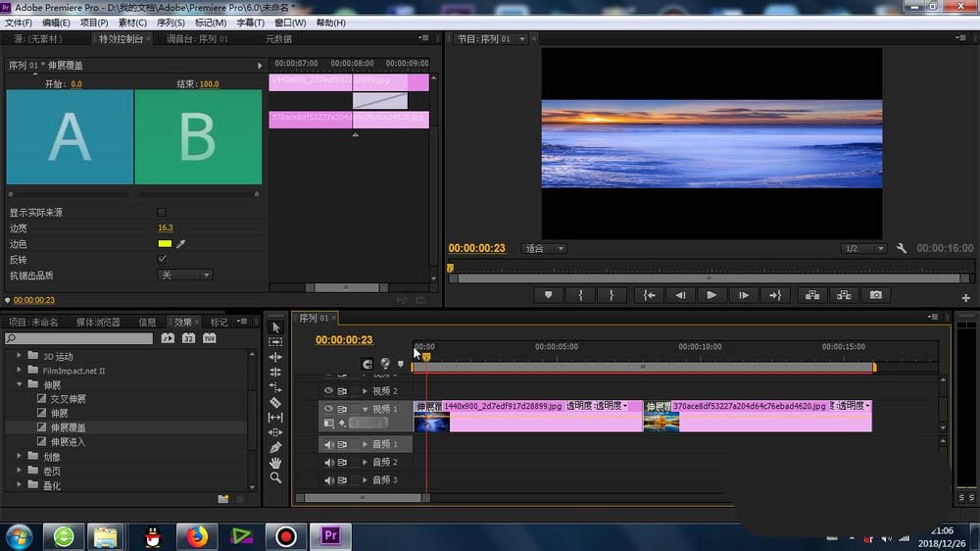980x551 pixels.
Task: Expand Video 2 track triangle
Action: coord(365,391)
